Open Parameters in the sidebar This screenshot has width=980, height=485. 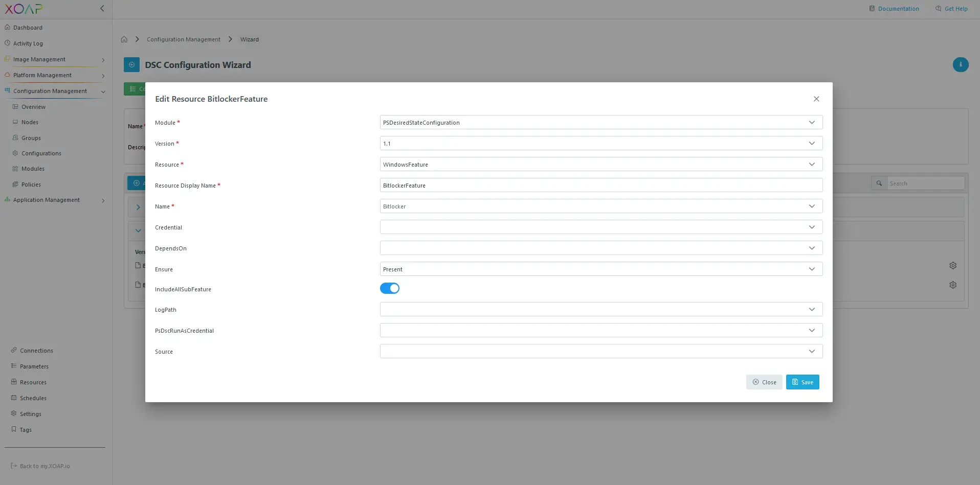click(x=34, y=366)
